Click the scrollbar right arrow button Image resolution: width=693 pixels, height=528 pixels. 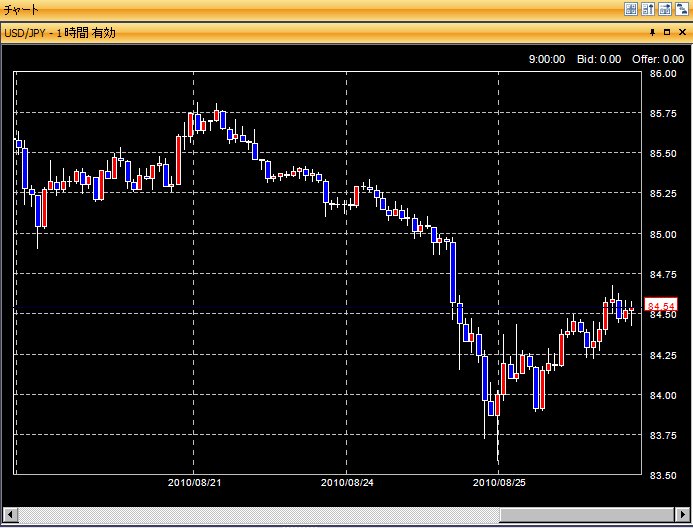point(683,516)
